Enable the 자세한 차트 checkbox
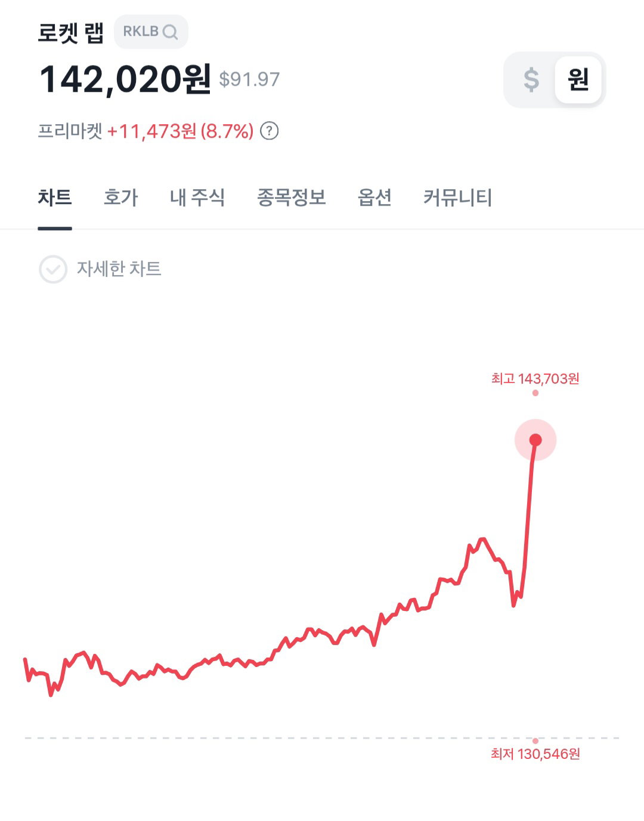Screen dimensions: 644x821 (x=53, y=269)
